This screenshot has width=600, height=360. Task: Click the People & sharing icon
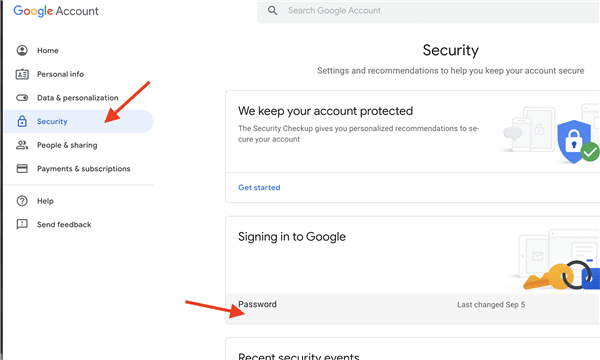coord(22,145)
